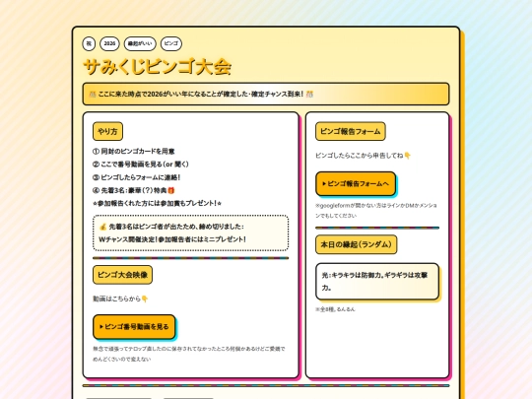Viewport: 532px width, 399px height.
Task: Select the 祝 tag pill
Action: coord(89,43)
